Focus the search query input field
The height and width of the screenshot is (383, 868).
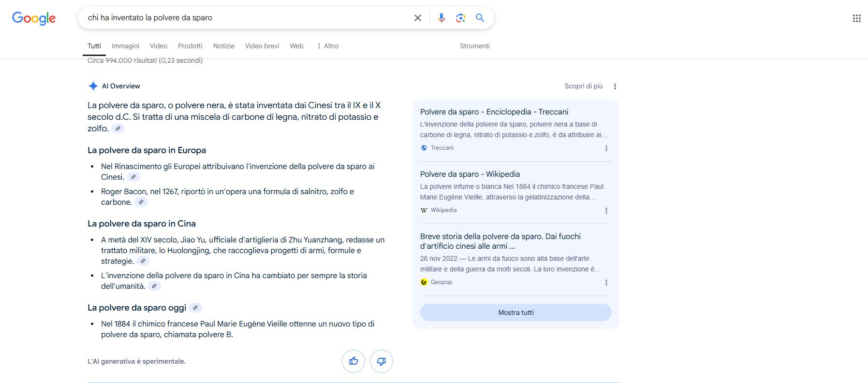247,18
